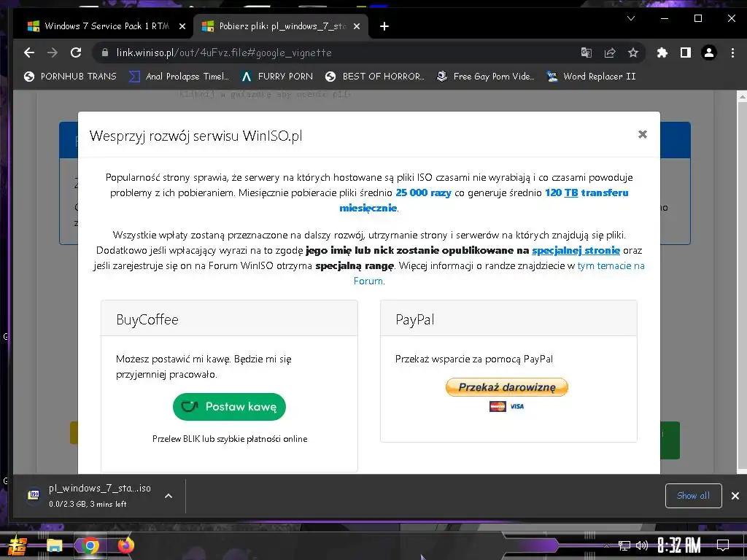The image size is (747, 560).
Task: Click the lock site info icon
Action: tap(105, 52)
